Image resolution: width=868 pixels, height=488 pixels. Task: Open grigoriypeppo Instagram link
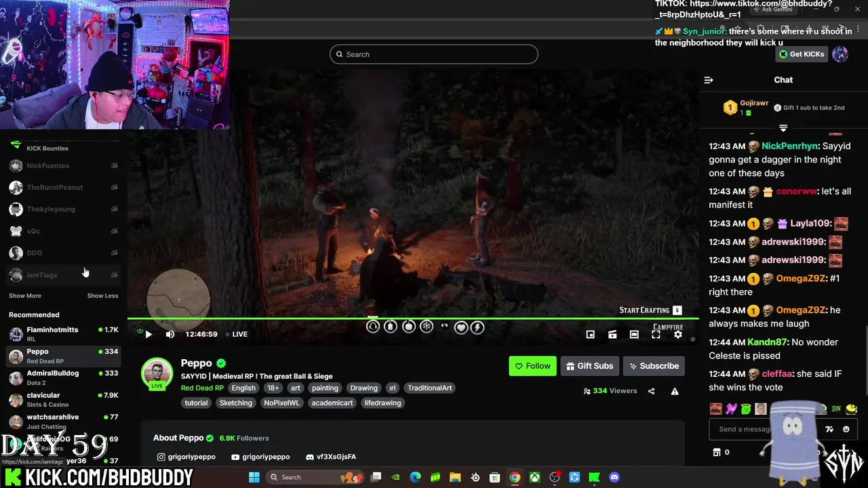click(x=186, y=457)
